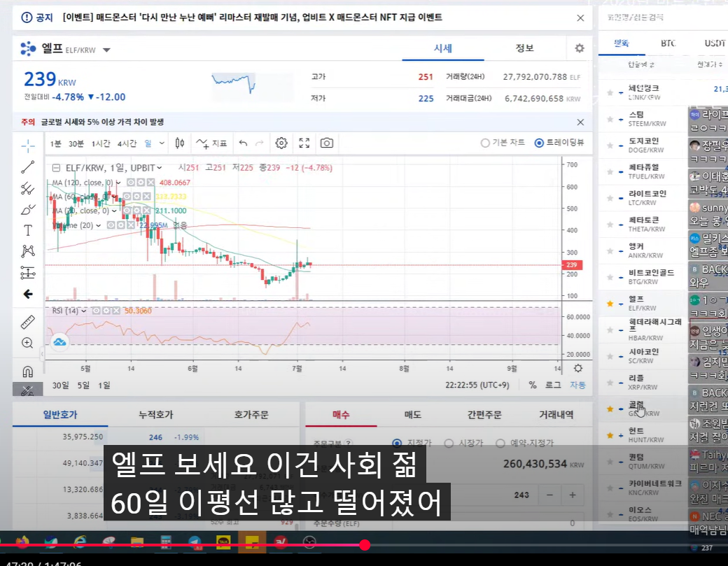Open the 호가주문 tab
The image size is (728, 566).
pyautogui.click(x=251, y=414)
